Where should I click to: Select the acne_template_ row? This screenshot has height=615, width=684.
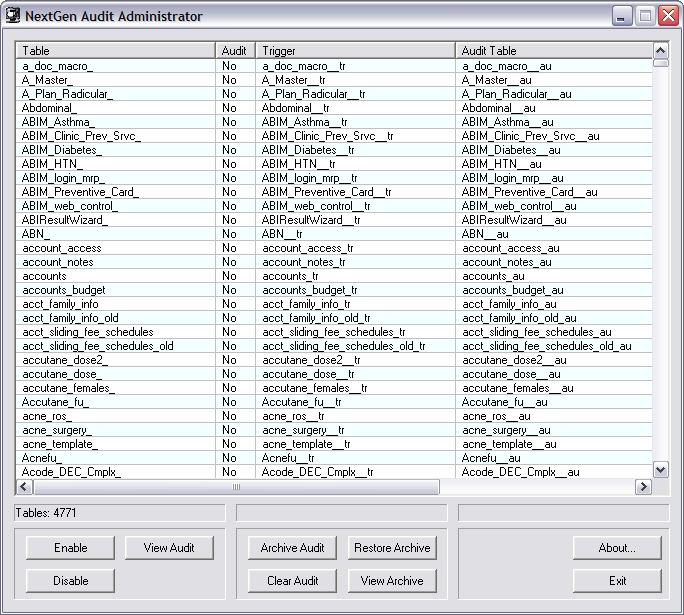(x=334, y=444)
